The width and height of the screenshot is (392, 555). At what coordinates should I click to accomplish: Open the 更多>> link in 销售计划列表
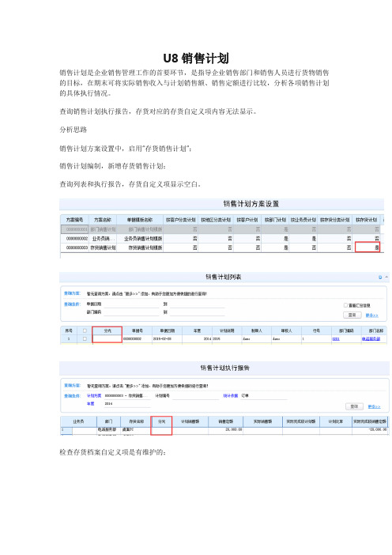[371, 315]
